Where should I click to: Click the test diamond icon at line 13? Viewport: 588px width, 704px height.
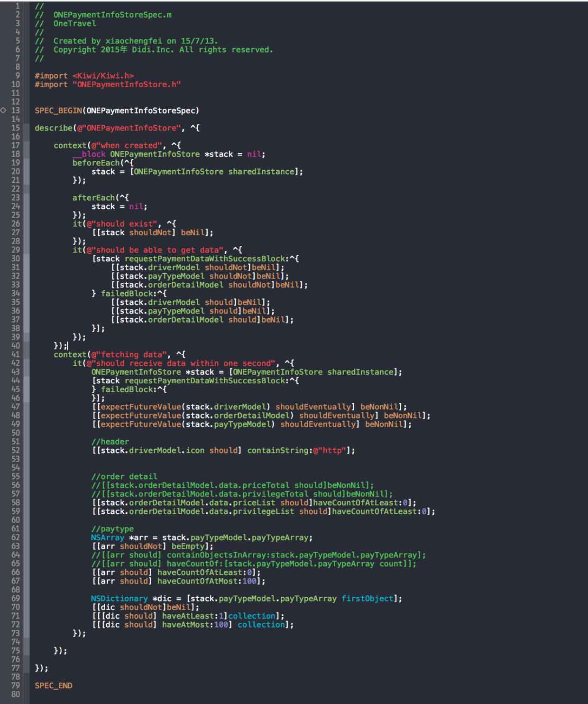tap(3, 110)
